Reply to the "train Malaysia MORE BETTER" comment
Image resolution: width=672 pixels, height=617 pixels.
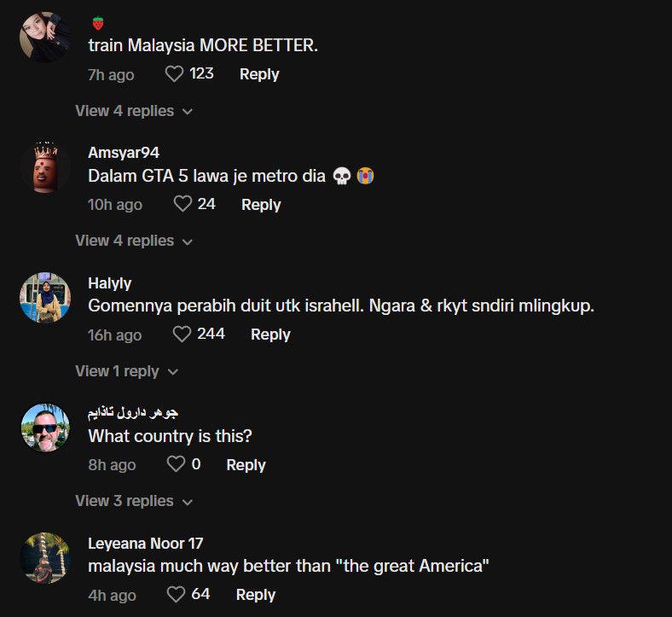tap(259, 74)
